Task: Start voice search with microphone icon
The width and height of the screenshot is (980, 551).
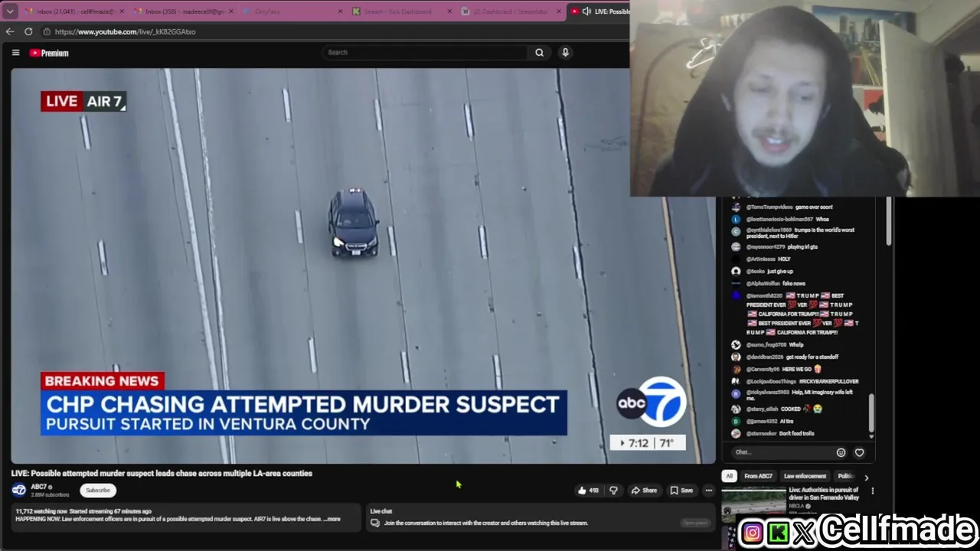Action: [x=565, y=52]
